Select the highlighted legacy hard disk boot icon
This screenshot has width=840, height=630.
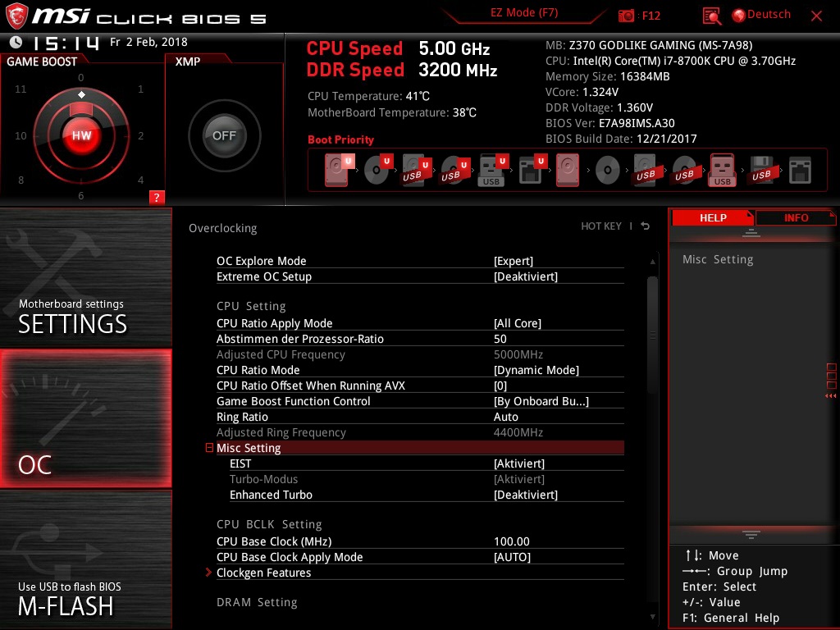(568, 170)
